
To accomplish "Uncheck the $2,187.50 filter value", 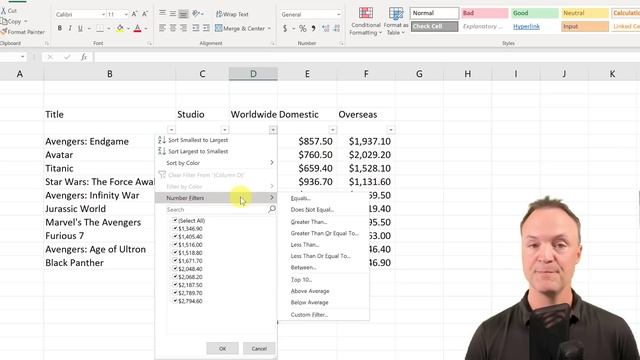I will click(x=175, y=284).
